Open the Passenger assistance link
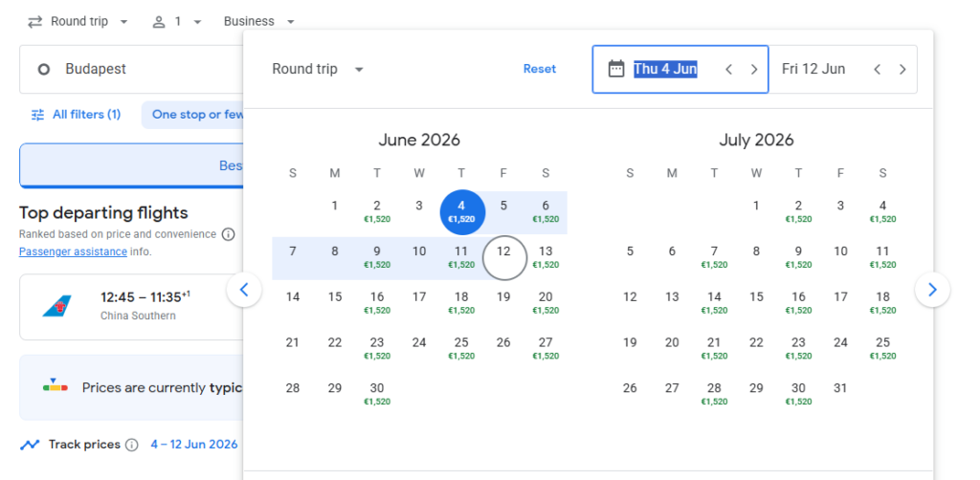This screenshot has height=480, width=980. click(x=73, y=252)
